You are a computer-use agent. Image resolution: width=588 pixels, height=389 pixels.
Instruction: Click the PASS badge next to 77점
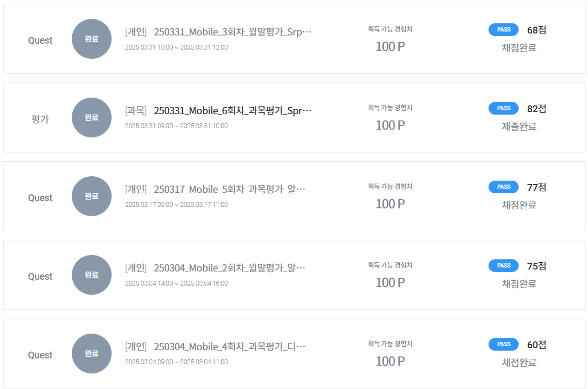(504, 187)
